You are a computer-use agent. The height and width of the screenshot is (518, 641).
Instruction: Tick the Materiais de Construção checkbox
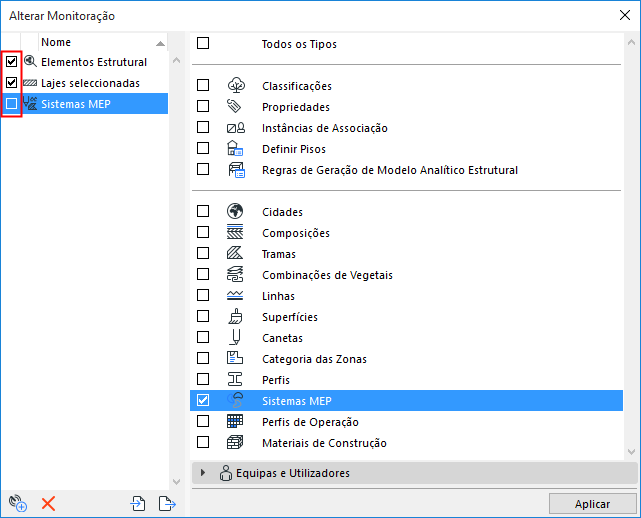tap(203, 442)
